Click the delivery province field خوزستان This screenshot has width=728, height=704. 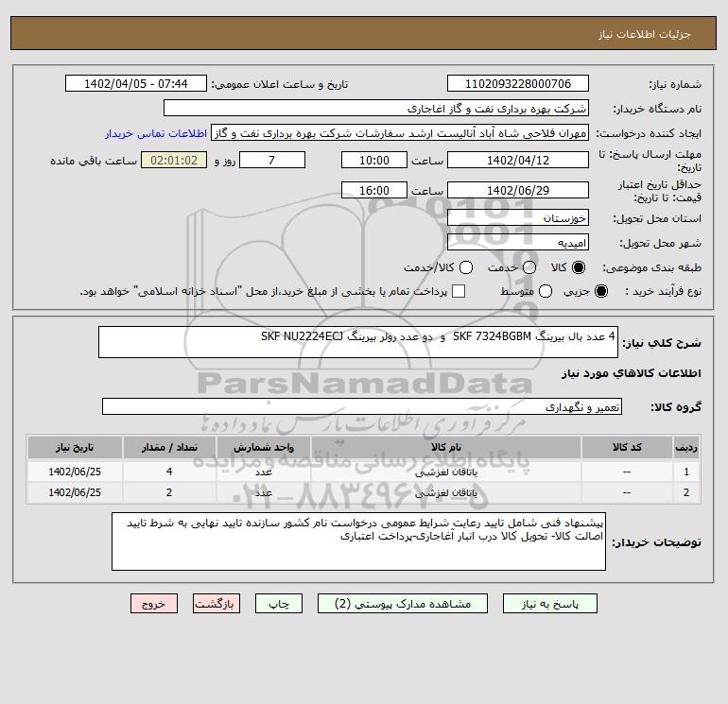pos(518,217)
